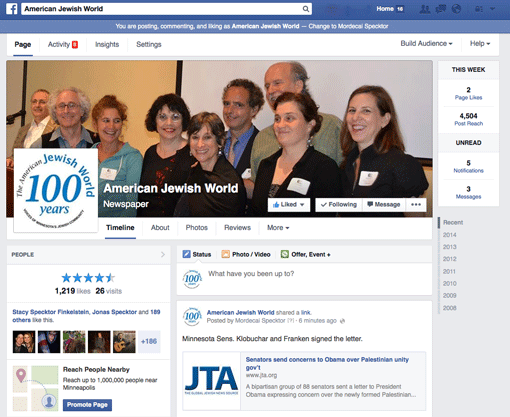This screenshot has height=417, width=510.
Task: Click the 100 years profile logo picture
Action: coord(56,190)
